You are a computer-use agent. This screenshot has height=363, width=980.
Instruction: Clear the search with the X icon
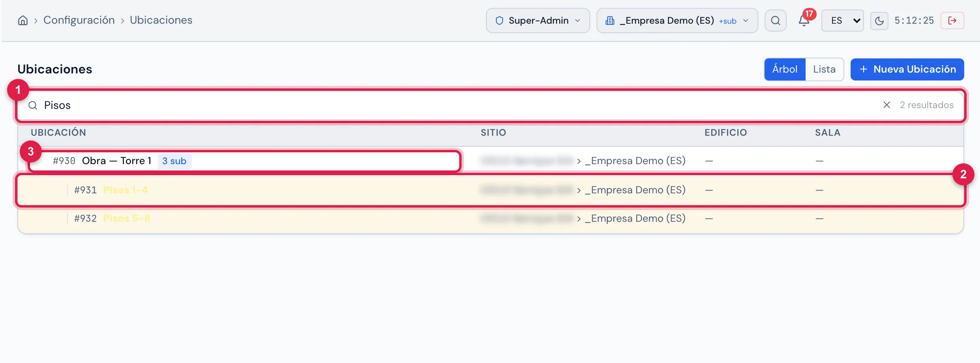[x=886, y=105]
